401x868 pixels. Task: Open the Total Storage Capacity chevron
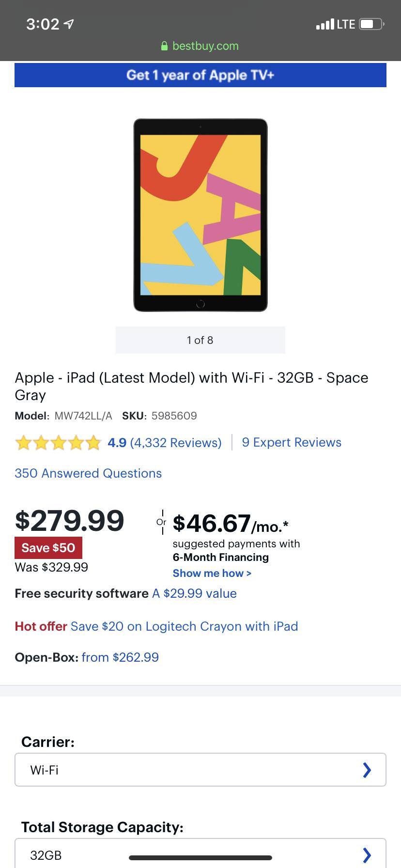coord(367,855)
